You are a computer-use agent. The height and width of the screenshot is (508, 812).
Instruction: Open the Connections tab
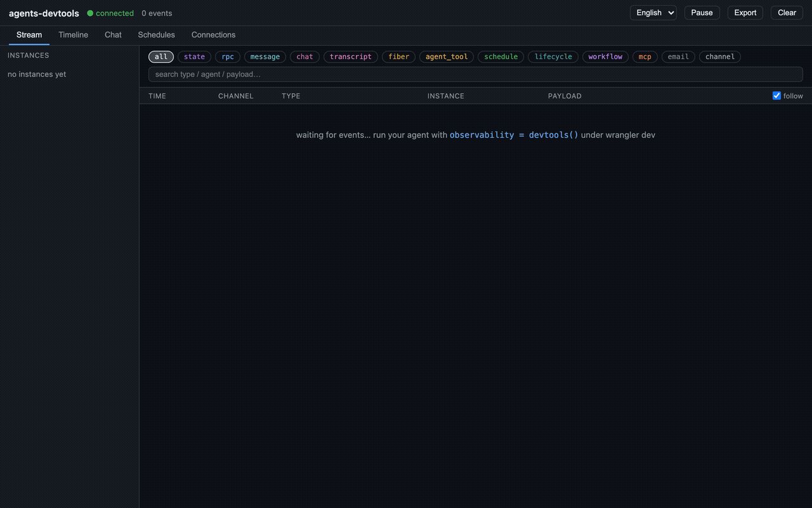click(213, 35)
